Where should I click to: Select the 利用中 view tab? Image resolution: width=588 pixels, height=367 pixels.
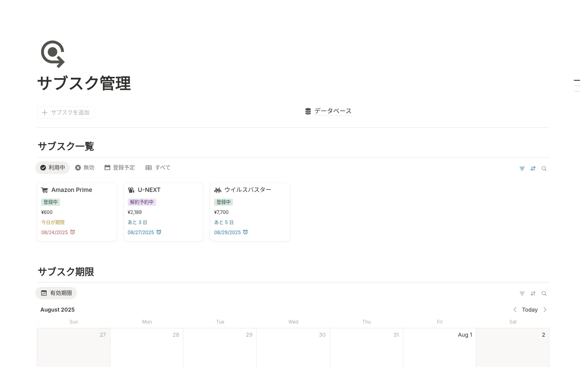click(53, 167)
